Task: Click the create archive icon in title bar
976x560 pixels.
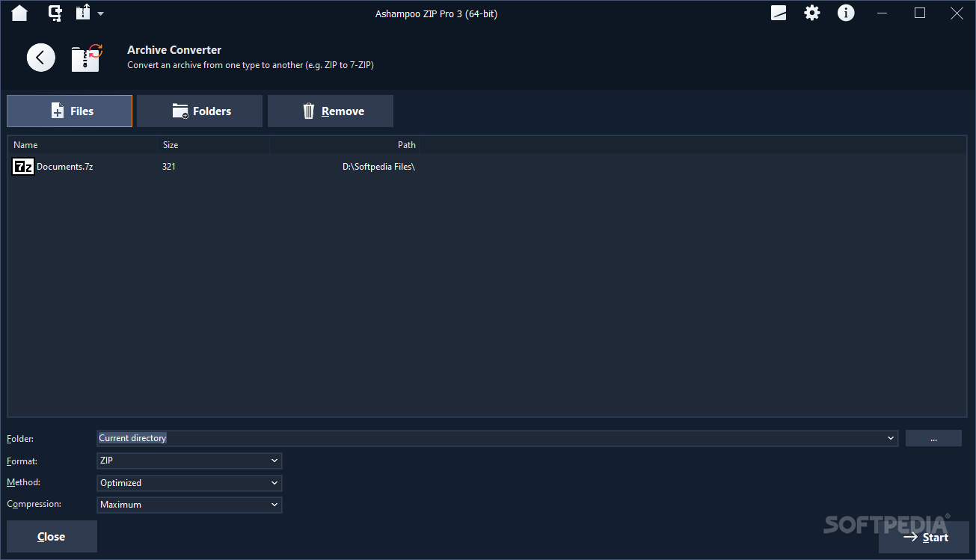Action: point(55,13)
